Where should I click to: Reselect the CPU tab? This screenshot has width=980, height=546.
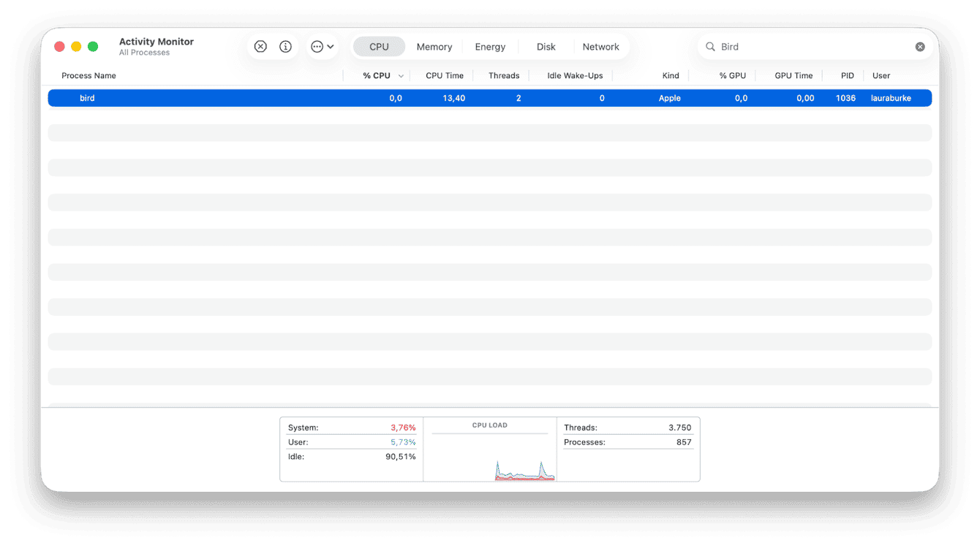tap(379, 46)
